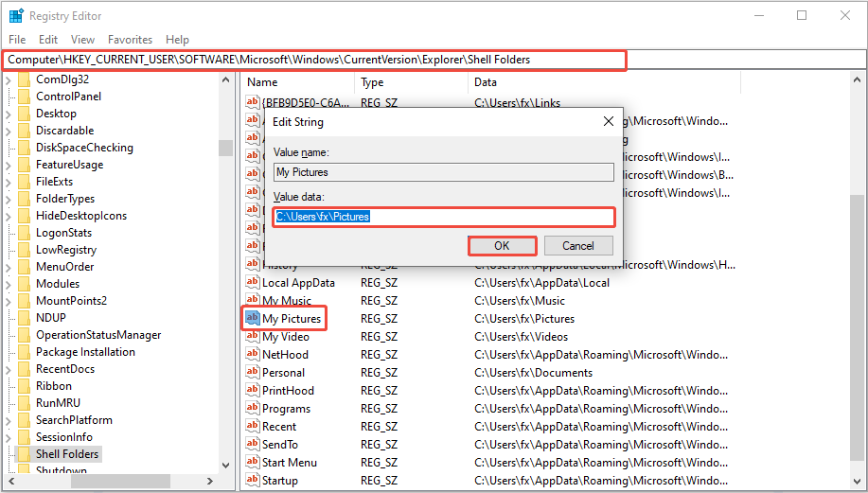Confirm the Edit String dialog with OK
868x493 pixels.
(502, 246)
